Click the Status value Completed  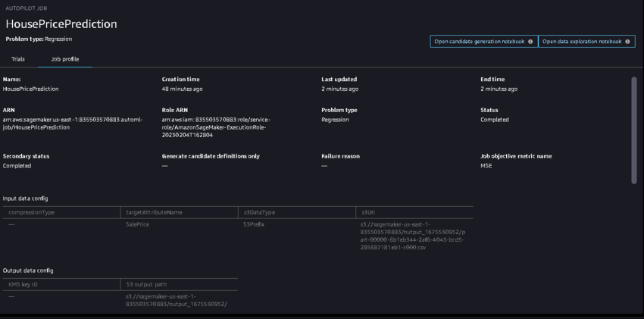[x=495, y=120]
